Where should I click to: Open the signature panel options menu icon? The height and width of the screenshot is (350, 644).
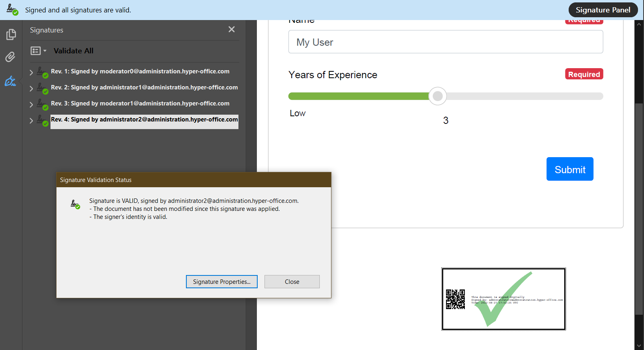[38, 51]
